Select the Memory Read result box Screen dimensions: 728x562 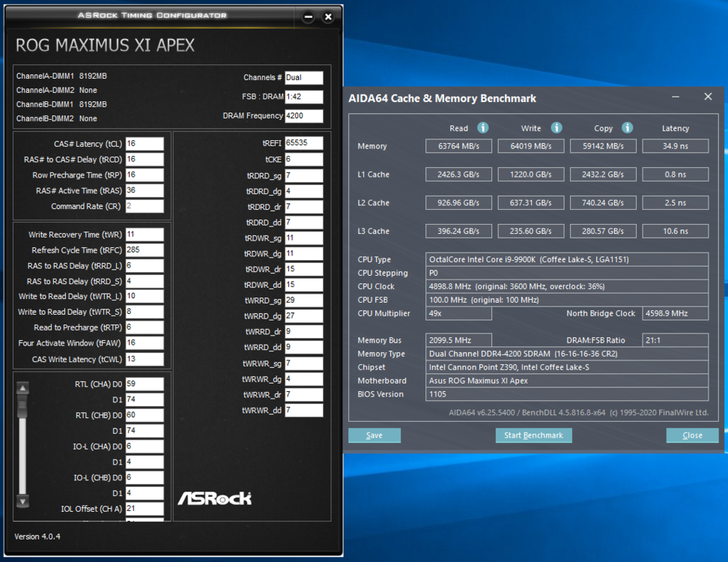pos(458,146)
